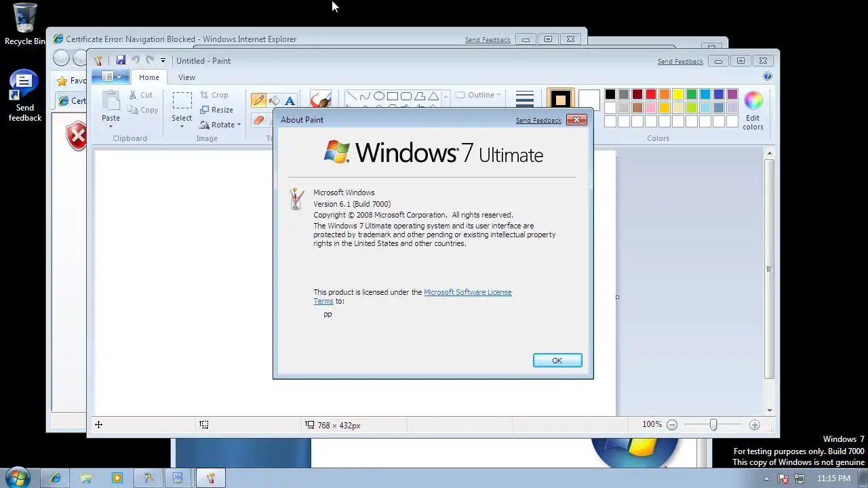Open Windows Media Player taskbar icon
Screen dimensions: 868x488
tap(117, 478)
